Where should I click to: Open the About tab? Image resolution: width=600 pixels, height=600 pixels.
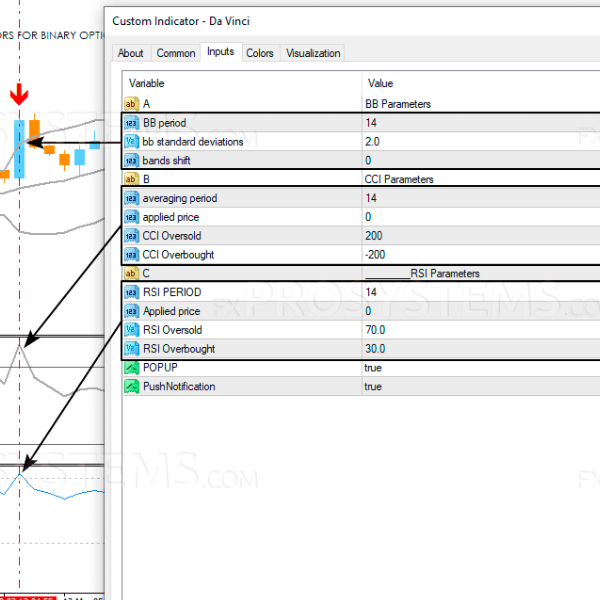(131, 53)
